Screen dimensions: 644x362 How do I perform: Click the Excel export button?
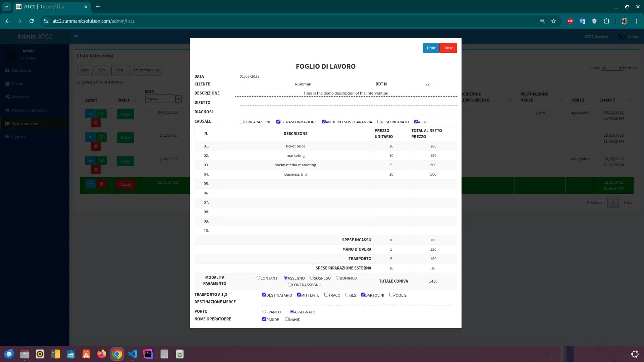pyautogui.click(x=119, y=70)
